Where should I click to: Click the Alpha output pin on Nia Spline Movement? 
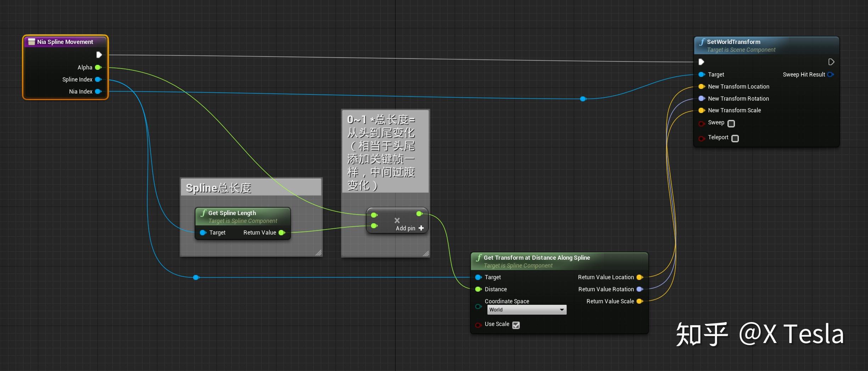(98, 67)
